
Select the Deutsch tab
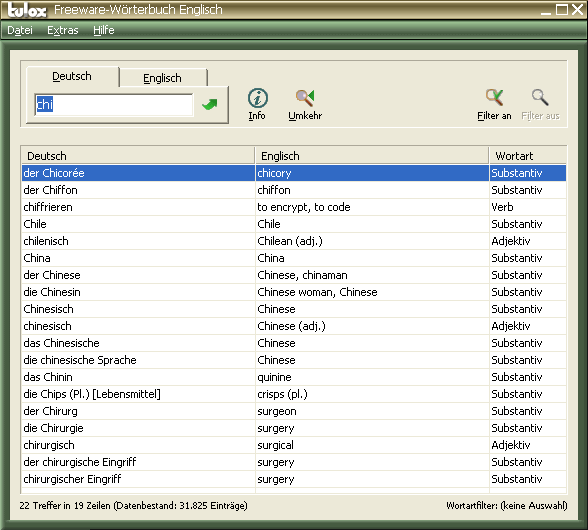click(72, 77)
